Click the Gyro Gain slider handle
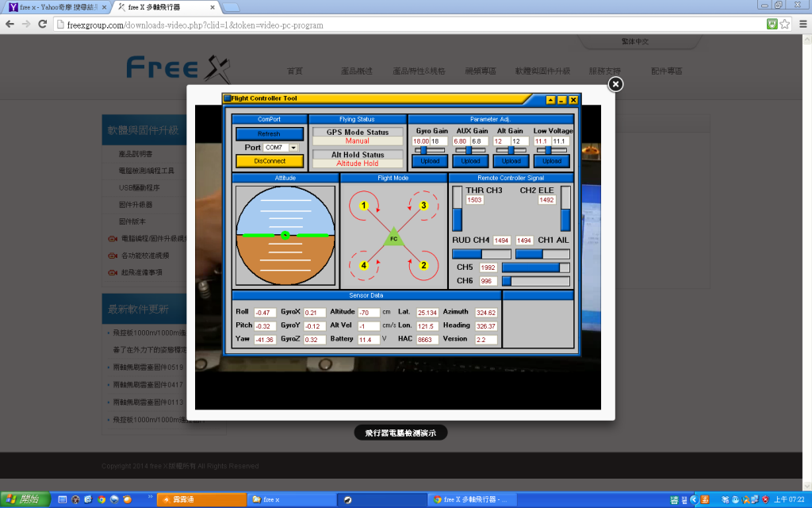This screenshot has width=812, height=508. coord(423,150)
